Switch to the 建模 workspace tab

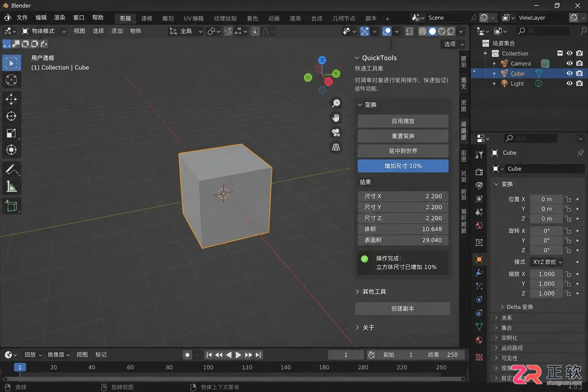point(147,18)
